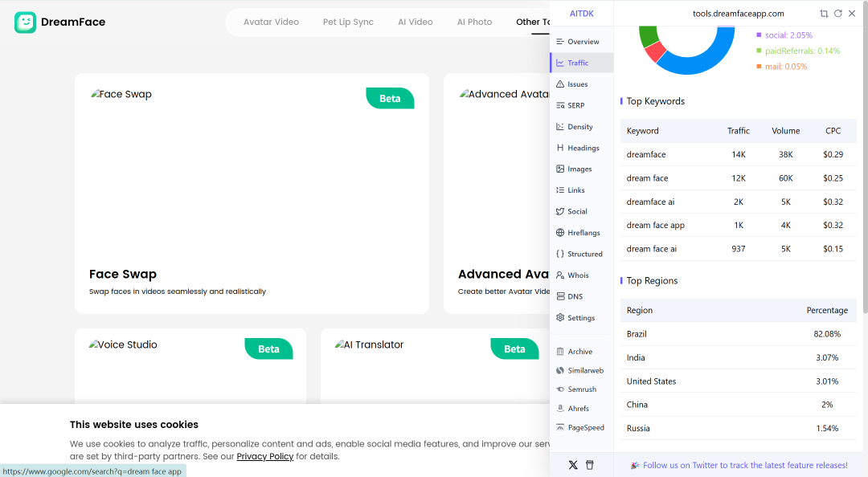Open the Advanced Avatar card

coord(497,194)
